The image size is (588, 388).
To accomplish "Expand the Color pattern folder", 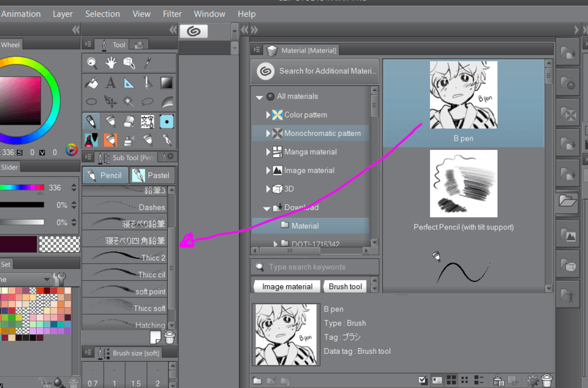I will [268, 114].
